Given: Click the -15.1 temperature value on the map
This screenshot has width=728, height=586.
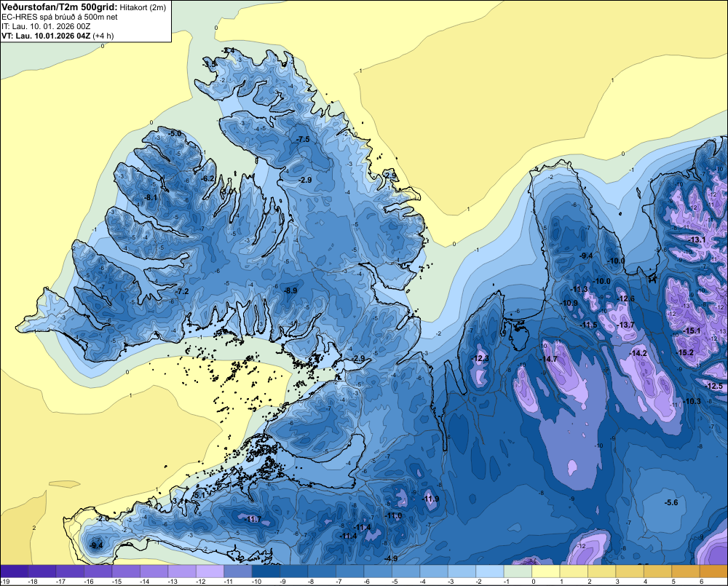Looking at the screenshot, I should pos(692,330).
